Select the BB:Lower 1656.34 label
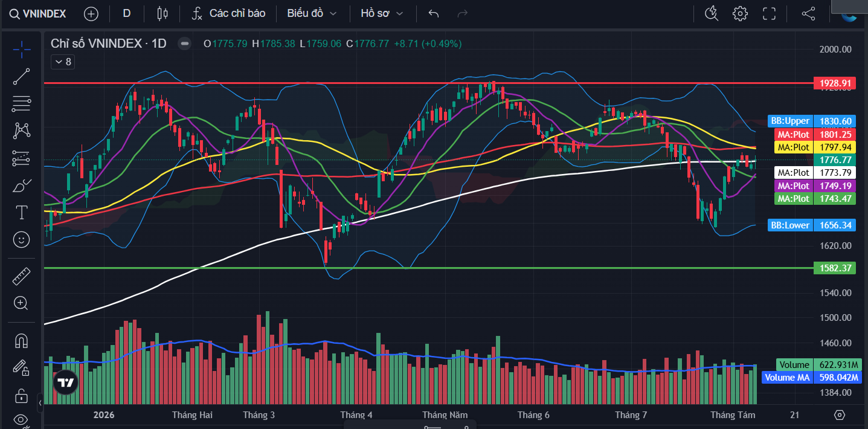Viewport: 868px width, 429px height. pyautogui.click(x=812, y=225)
